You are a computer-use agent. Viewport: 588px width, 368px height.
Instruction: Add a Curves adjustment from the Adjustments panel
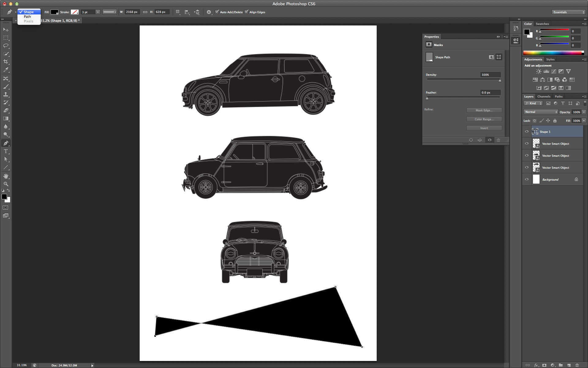[x=554, y=71]
